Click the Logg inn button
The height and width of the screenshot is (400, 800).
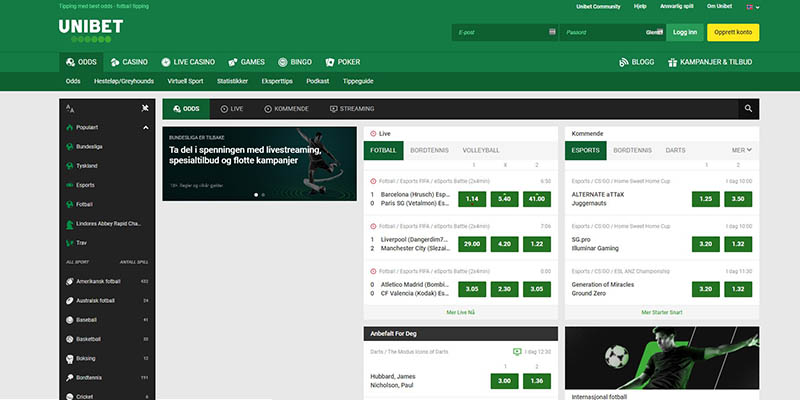pos(685,32)
